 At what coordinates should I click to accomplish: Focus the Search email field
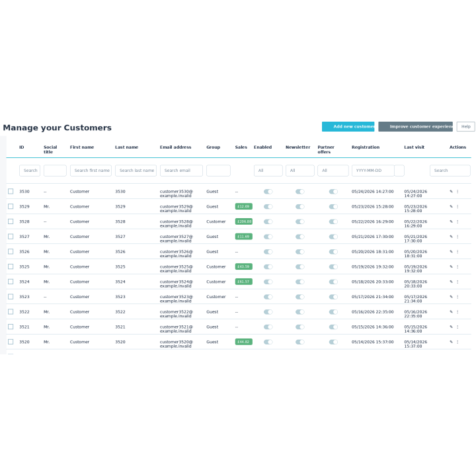pos(181,171)
